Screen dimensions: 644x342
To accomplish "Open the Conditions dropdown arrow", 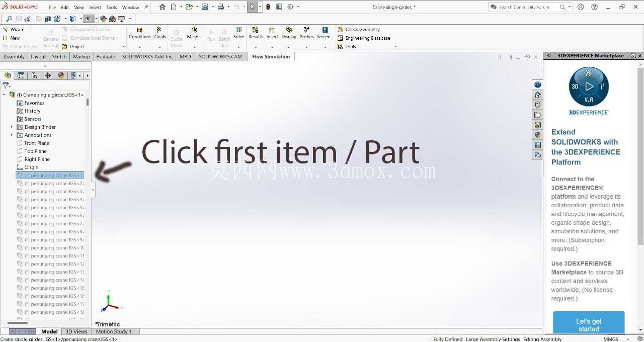I will (x=140, y=47).
